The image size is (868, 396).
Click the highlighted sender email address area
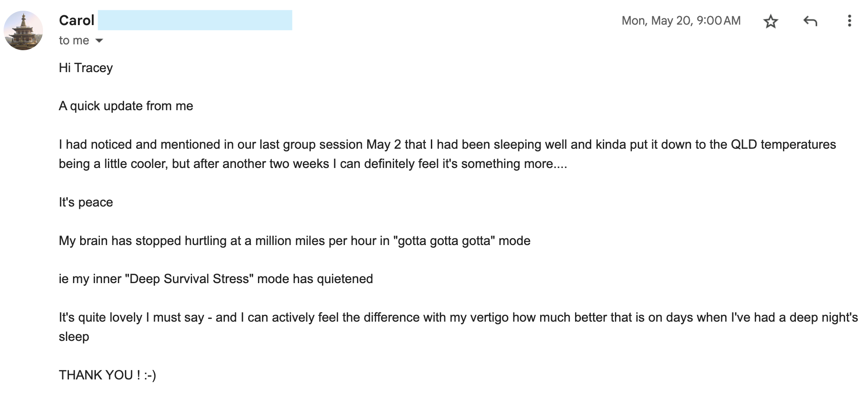pyautogui.click(x=195, y=20)
